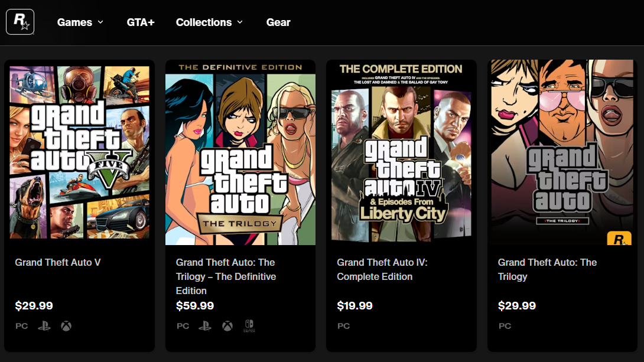
Task: Click the Grand Theft Auto V title link
Action: pyautogui.click(x=58, y=263)
